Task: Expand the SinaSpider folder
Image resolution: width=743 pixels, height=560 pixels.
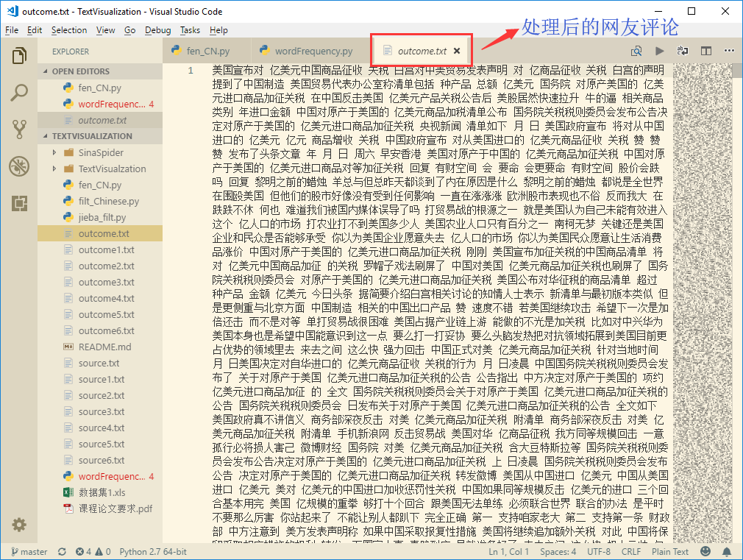Action: coord(100,152)
